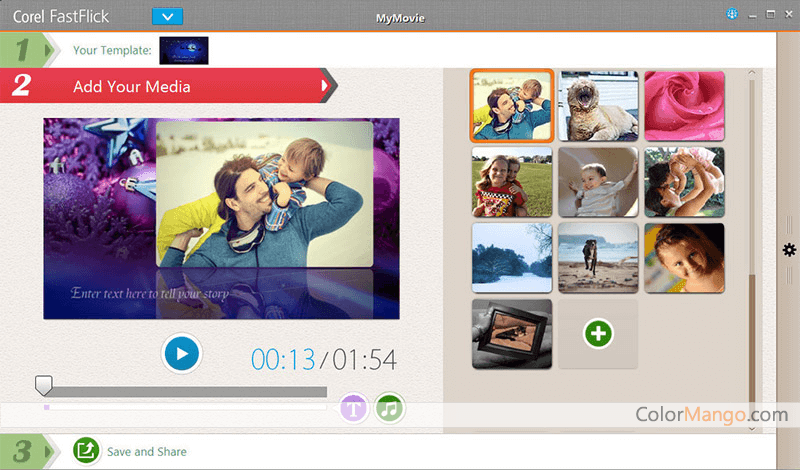The width and height of the screenshot is (800, 470).
Task: Click the Save and Share export icon
Action: tap(86, 451)
